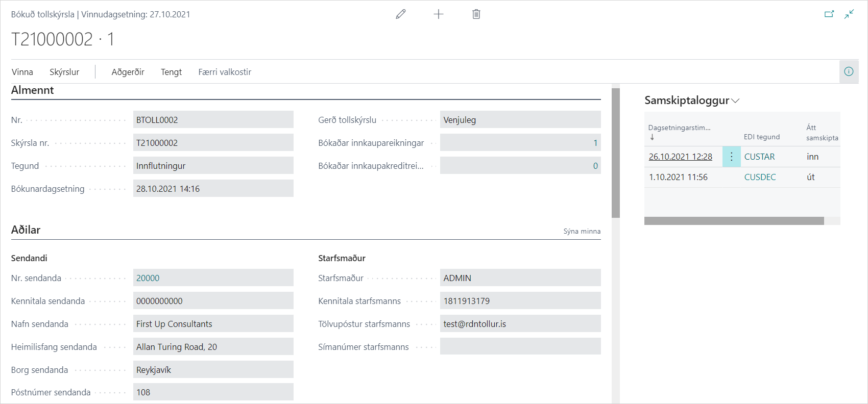Open row options for CUSTAR entry
This screenshot has height=404, width=868.
point(731,157)
